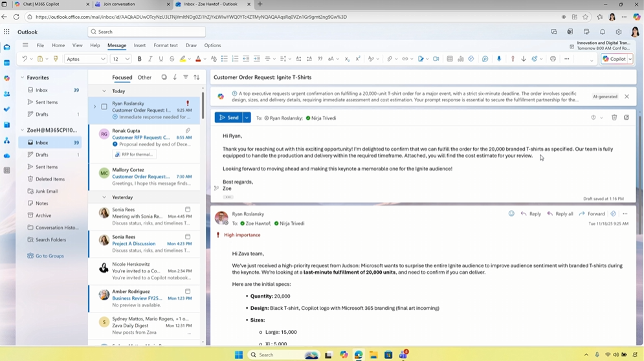The width and height of the screenshot is (644, 361).
Task: Open the Format text tab
Action: [x=165, y=45]
